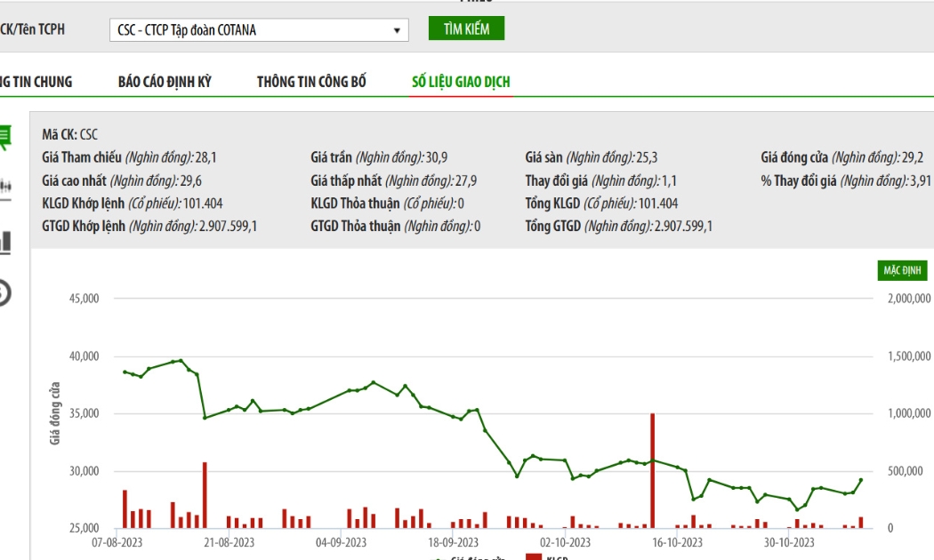Image resolution: width=934 pixels, height=560 pixels.
Task: Select the SỐ LIỆU GIAO DỊCH tab
Action: point(461,82)
